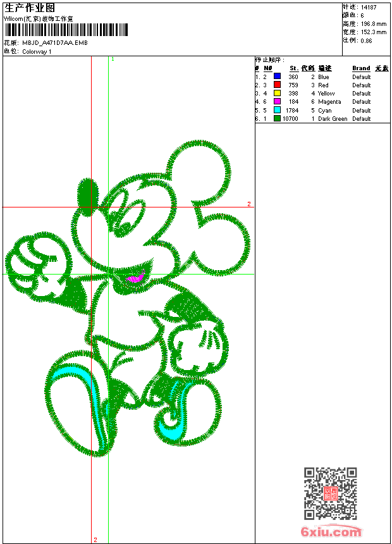Click the stitch count 10700 in Dark Green row
Screen dimensions: 392x544
coord(290,119)
